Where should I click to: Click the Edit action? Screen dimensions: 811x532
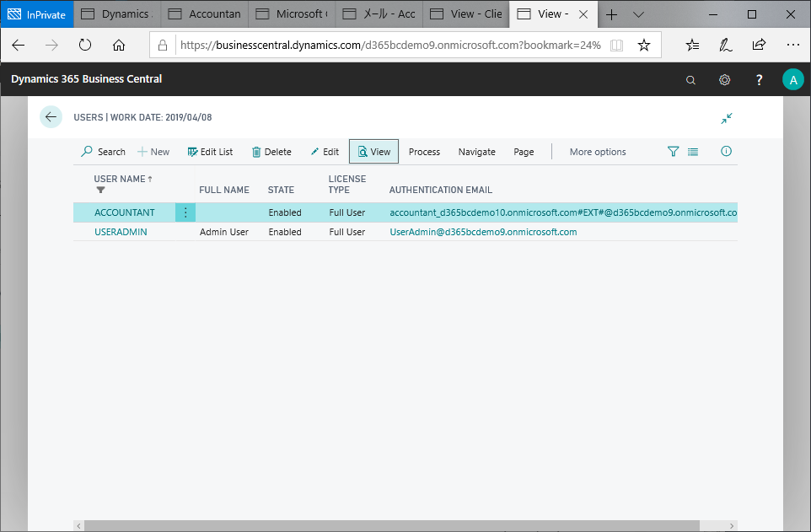click(x=325, y=152)
